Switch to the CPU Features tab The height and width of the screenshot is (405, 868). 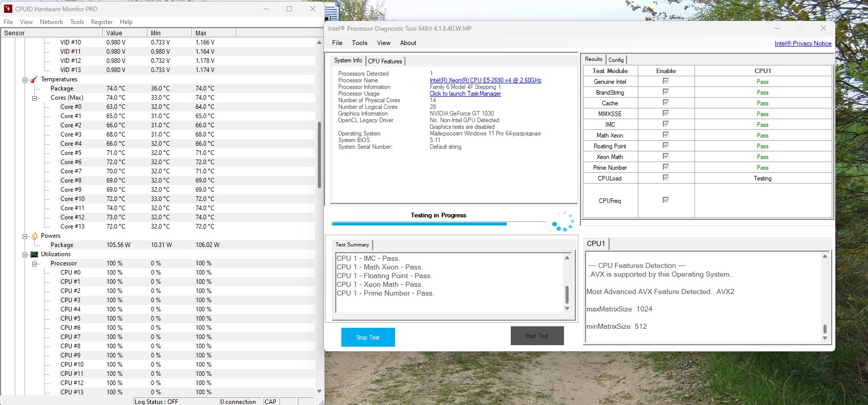pyautogui.click(x=385, y=61)
